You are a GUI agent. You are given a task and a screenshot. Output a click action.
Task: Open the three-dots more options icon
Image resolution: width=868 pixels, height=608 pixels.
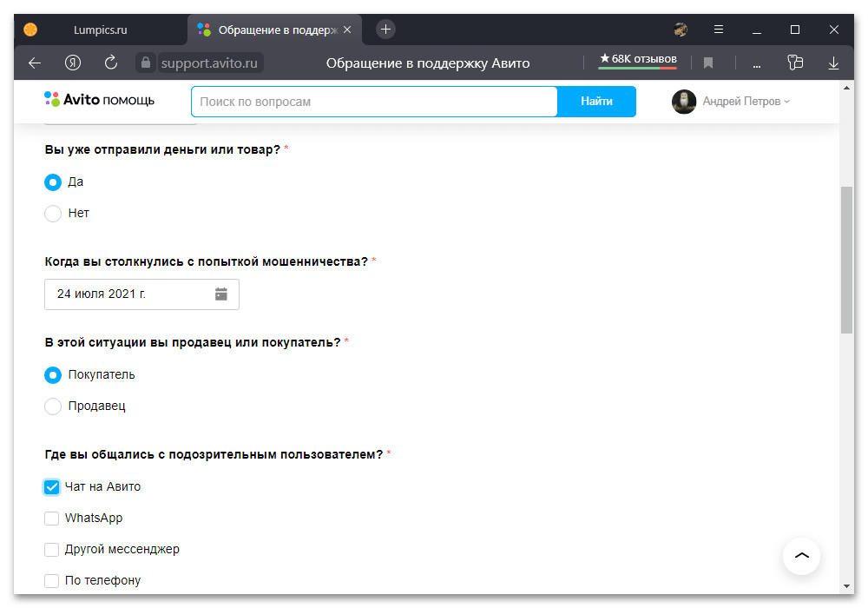click(757, 66)
